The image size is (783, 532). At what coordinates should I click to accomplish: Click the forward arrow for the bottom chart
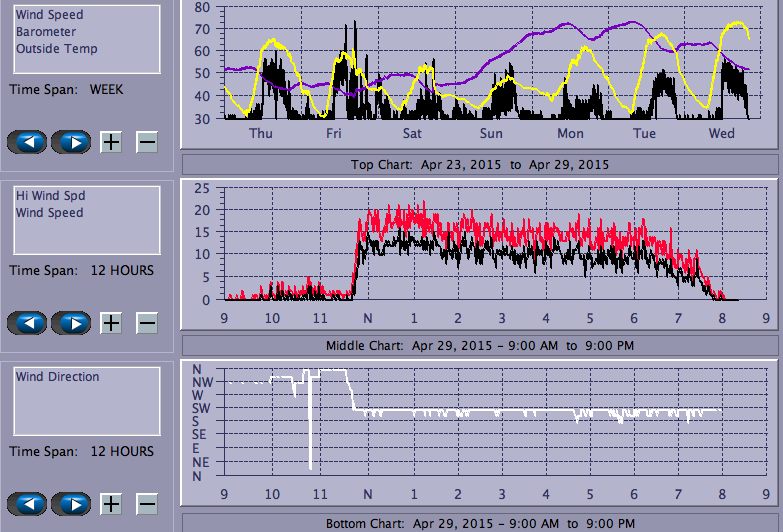71,503
